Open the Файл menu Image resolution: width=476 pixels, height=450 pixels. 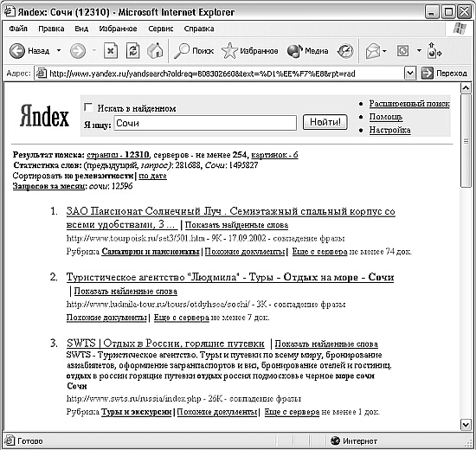pyautogui.click(x=18, y=29)
